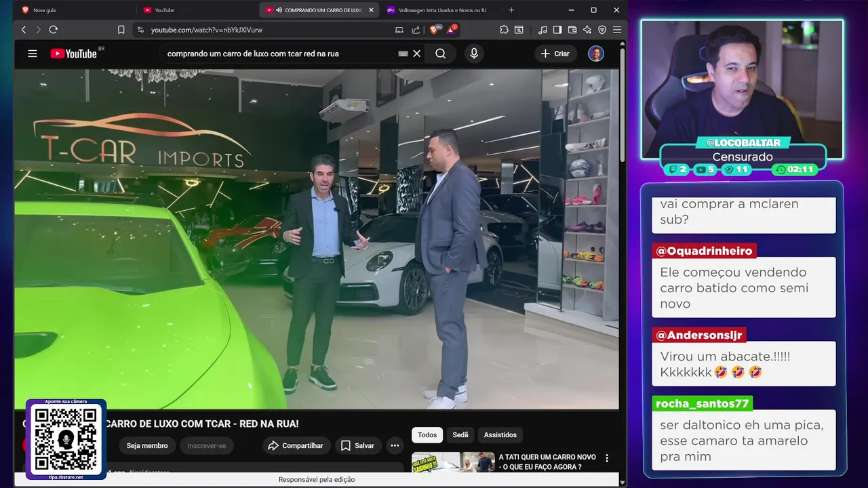Open the YouTube account avatar menu
The image size is (868, 488).
[596, 54]
